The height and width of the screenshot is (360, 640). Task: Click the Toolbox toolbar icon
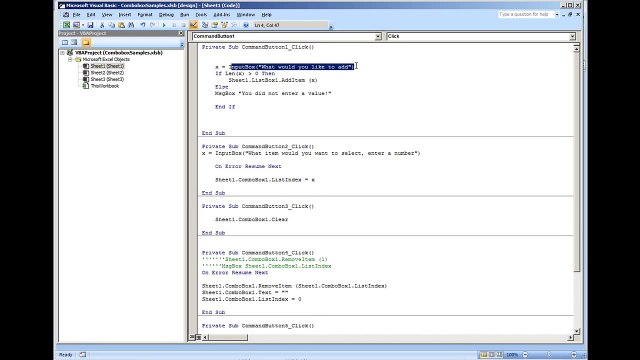click(x=234, y=25)
